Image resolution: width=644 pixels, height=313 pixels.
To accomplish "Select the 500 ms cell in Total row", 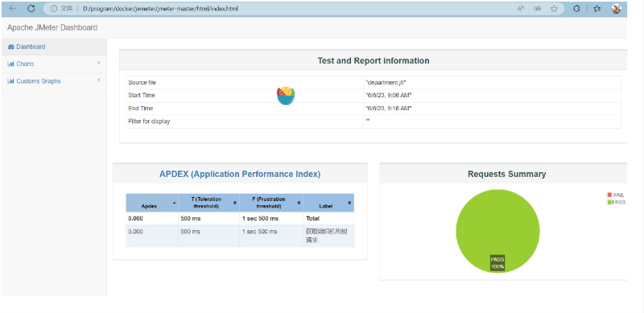I will (208, 219).
